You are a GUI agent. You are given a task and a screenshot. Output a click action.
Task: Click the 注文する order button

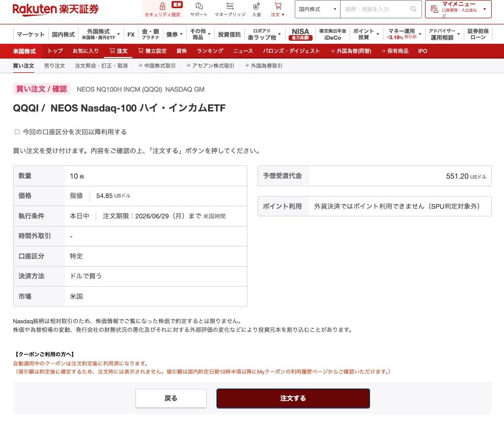[293, 399]
